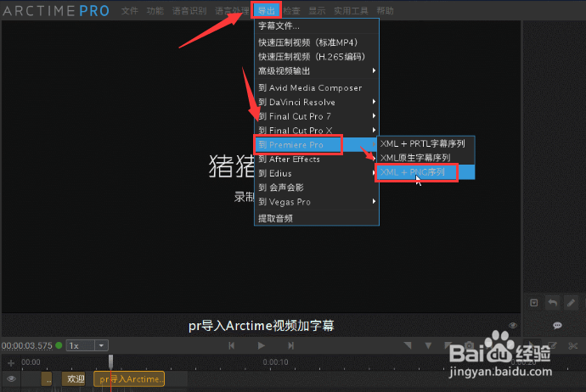Click the undo arrow in right panel

pos(552,303)
